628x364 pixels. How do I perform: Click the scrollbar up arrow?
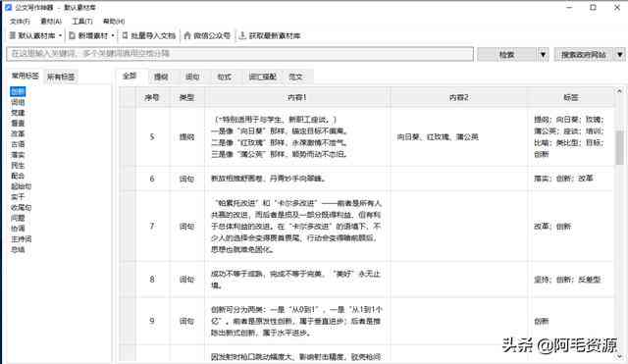[619, 91]
